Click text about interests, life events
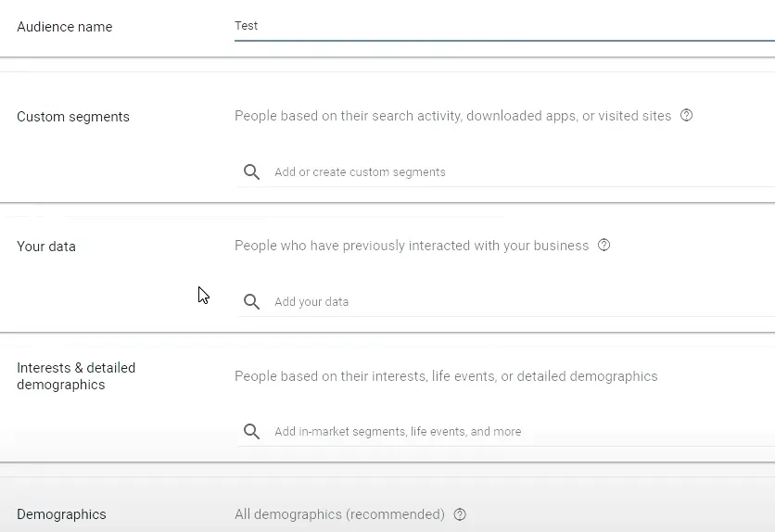Screen dimensions: 775x532 pos(446,376)
